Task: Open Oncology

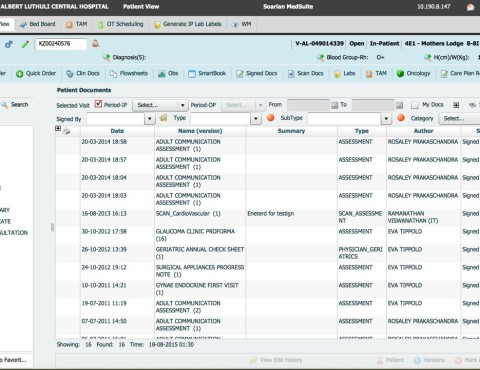Action: pos(413,74)
